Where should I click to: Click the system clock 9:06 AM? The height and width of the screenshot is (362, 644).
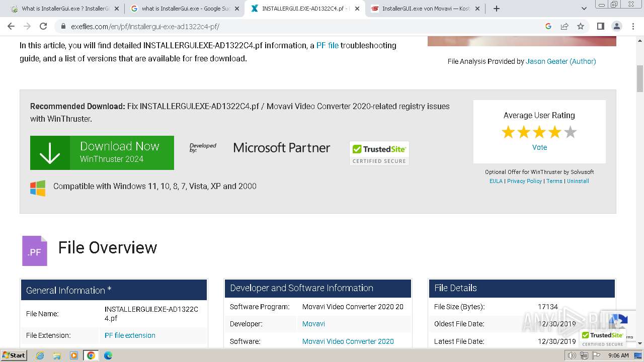(x=618, y=355)
